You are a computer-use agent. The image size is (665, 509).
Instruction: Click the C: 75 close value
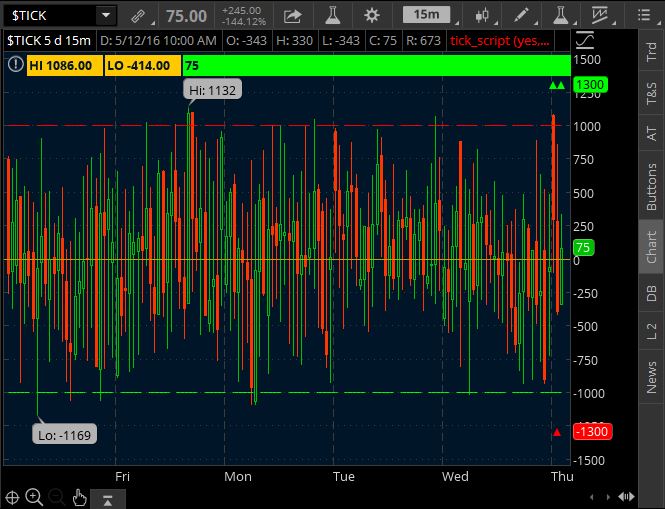[x=383, y=41]
